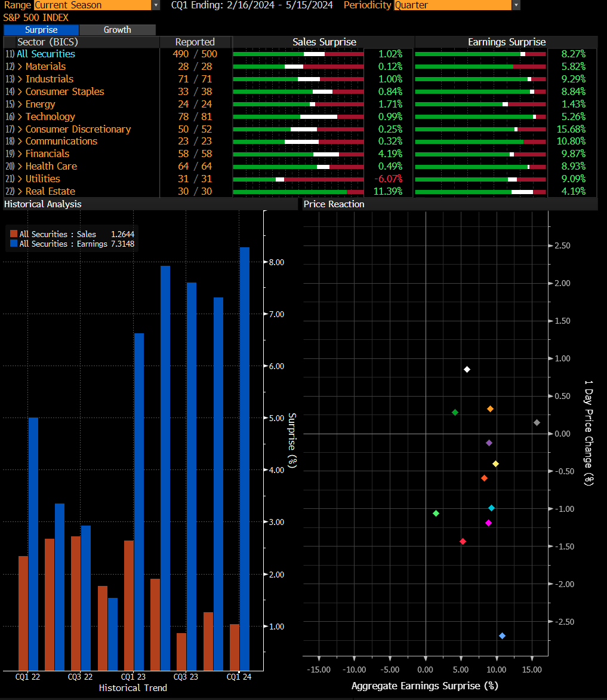Image resolution: width=607 pixels, height=700 pixels.
Task: Click the orange diamond marker near 0.30
Action: 490,409
